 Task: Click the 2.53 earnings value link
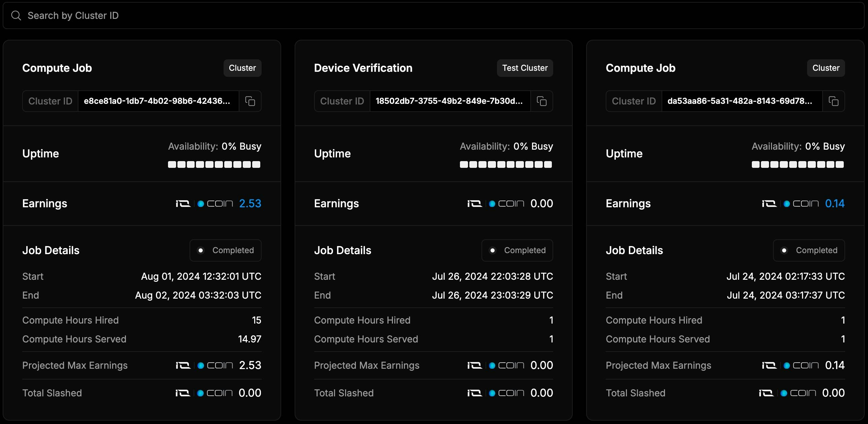[250, 204]
